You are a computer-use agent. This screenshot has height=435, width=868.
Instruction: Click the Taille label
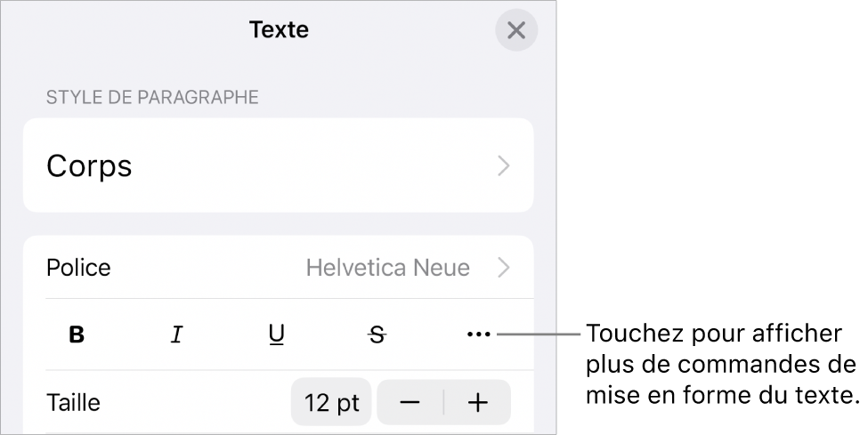(x=73, y=402)
